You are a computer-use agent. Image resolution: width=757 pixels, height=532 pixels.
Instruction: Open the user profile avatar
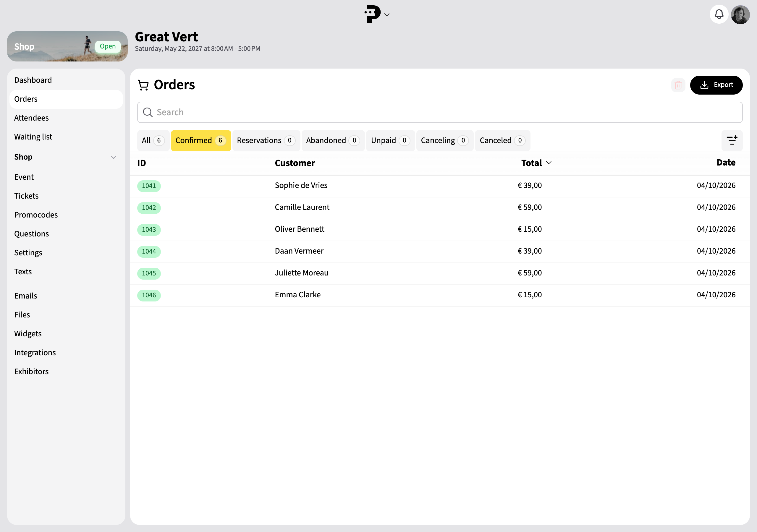click(x=740, y=14)
